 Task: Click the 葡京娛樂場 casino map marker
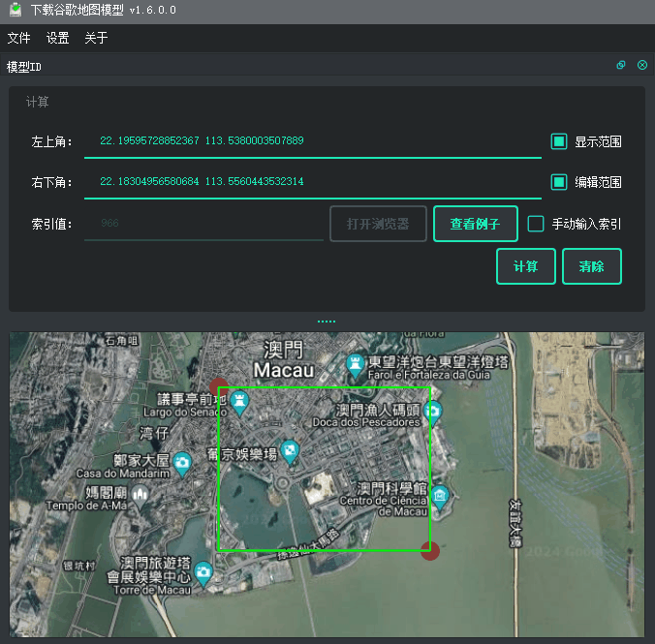coord(290,452)
